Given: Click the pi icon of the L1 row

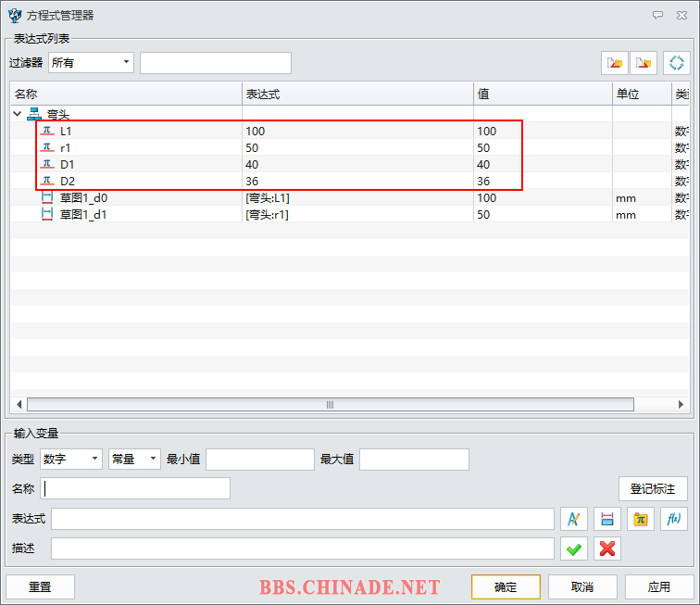Looking at the screenshot, I should [47, 131].
